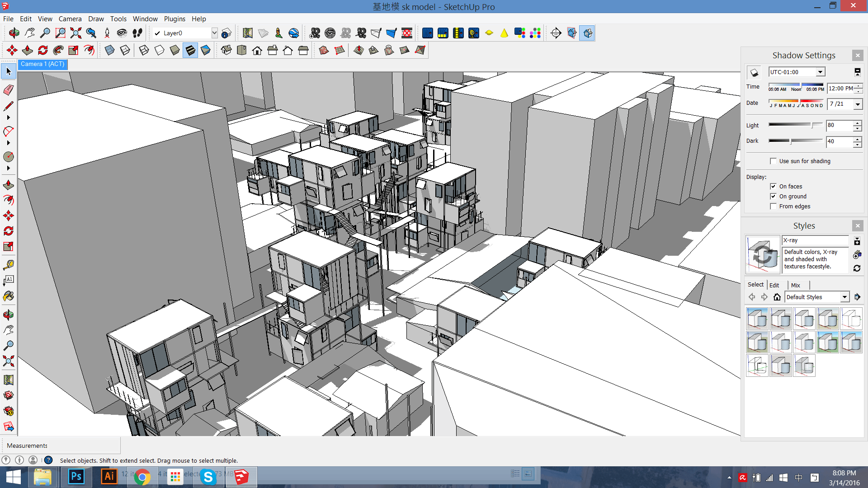868x488 pixels.
Task: Toggle Back Edges style button
Action: coord(125,50)
